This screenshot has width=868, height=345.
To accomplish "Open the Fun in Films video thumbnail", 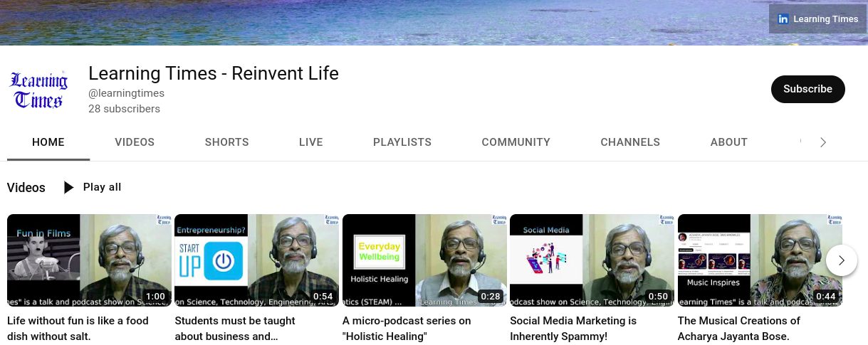I will pyautogui.click(x=89, y=260).
